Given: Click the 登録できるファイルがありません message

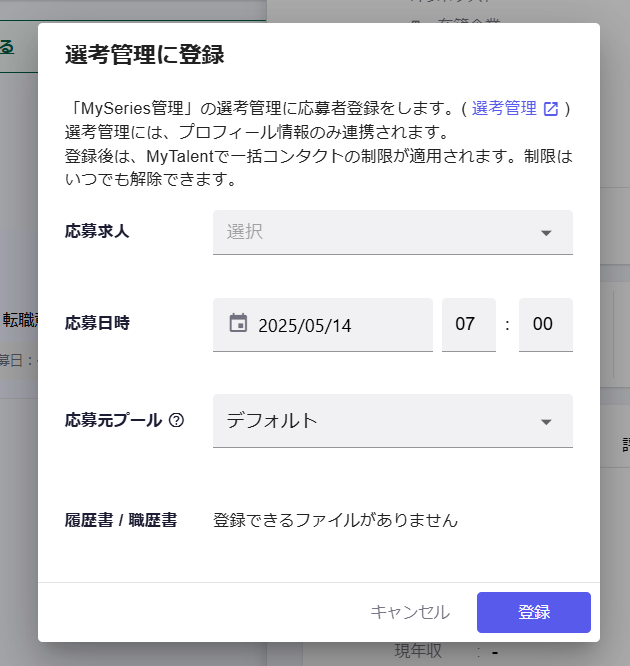Looking at the screenshot, I should click(x=335, y=520).
